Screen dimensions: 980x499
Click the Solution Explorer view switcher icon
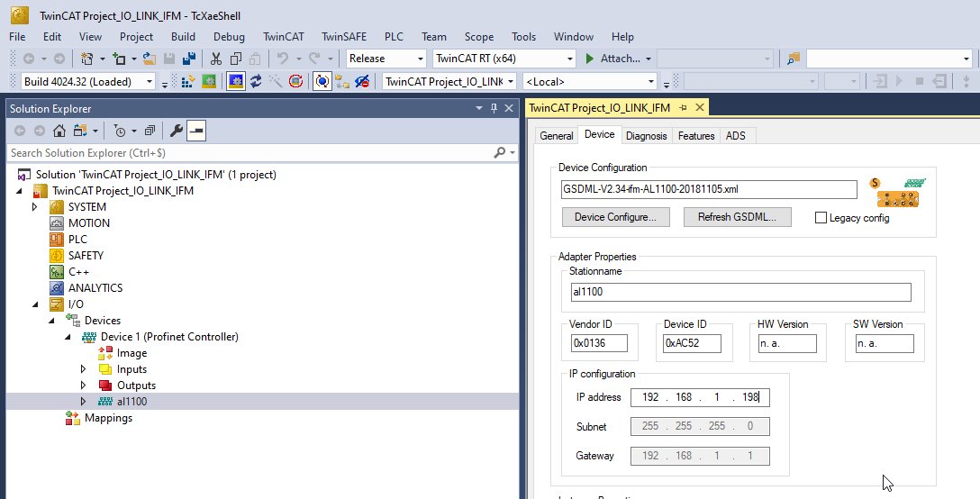79,131
